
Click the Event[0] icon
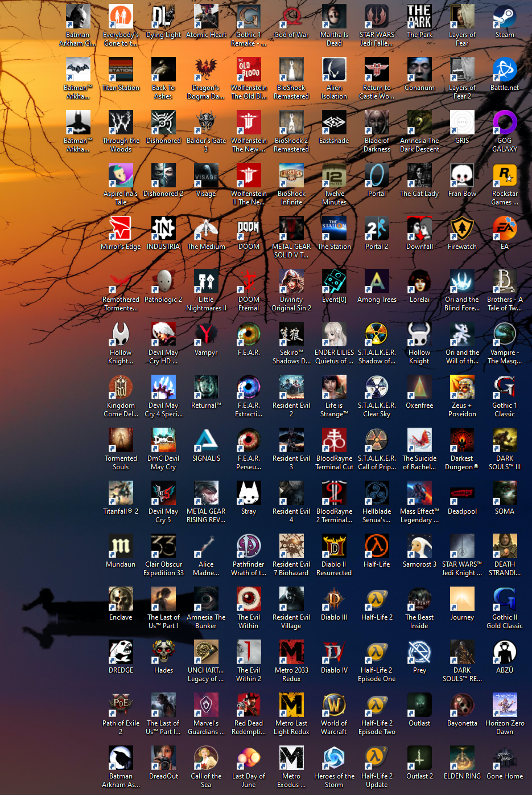pyautogui.click(x=334, y=281)
